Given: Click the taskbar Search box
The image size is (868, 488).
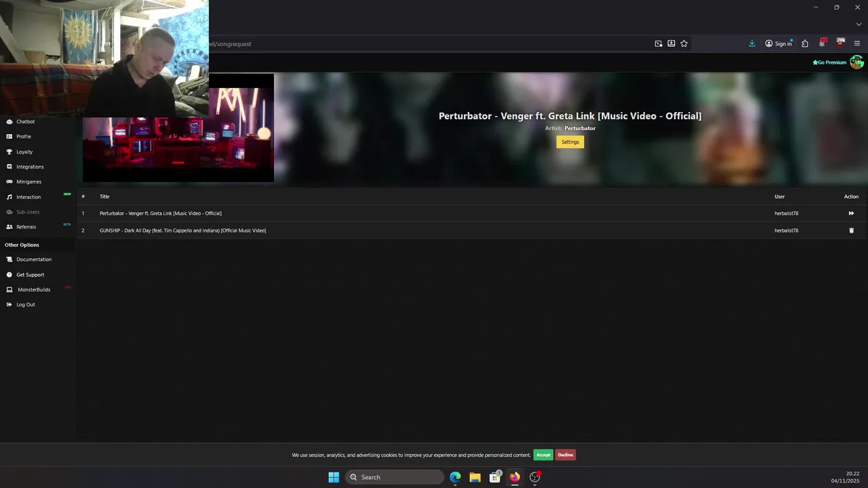Looking at the screenshot, I should [x=395, y=477].
